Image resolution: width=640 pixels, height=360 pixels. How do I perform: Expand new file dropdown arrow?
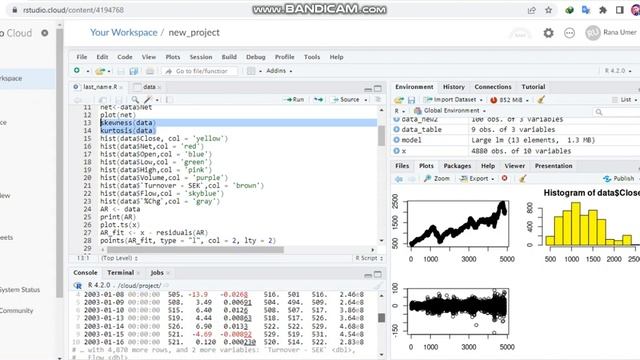[x=88, y=71]
